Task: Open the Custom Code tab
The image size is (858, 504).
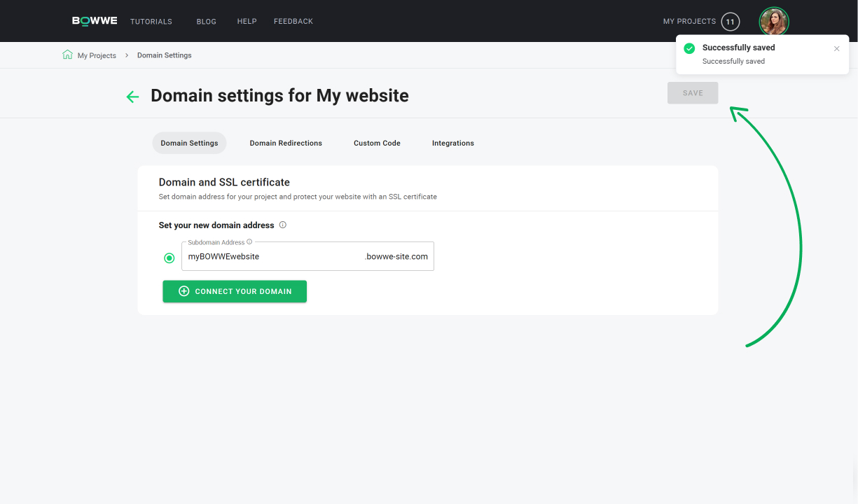Action: pos(377,143)
